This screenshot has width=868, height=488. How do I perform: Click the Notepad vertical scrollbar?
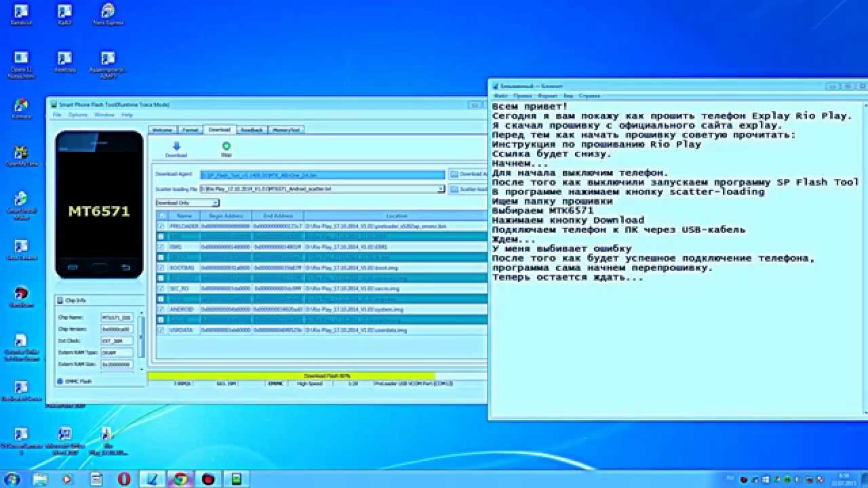[x=865, y=258]
